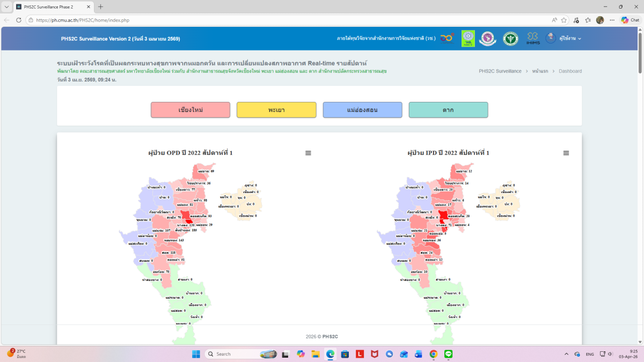Refresh the page with the reload icon
This screenshot has height=362, width=644.
[19, 20]
